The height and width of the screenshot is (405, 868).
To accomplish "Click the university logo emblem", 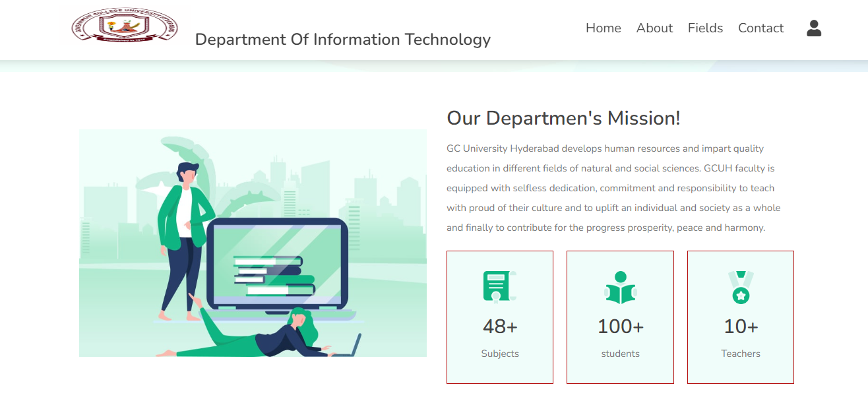I will 125,25.
